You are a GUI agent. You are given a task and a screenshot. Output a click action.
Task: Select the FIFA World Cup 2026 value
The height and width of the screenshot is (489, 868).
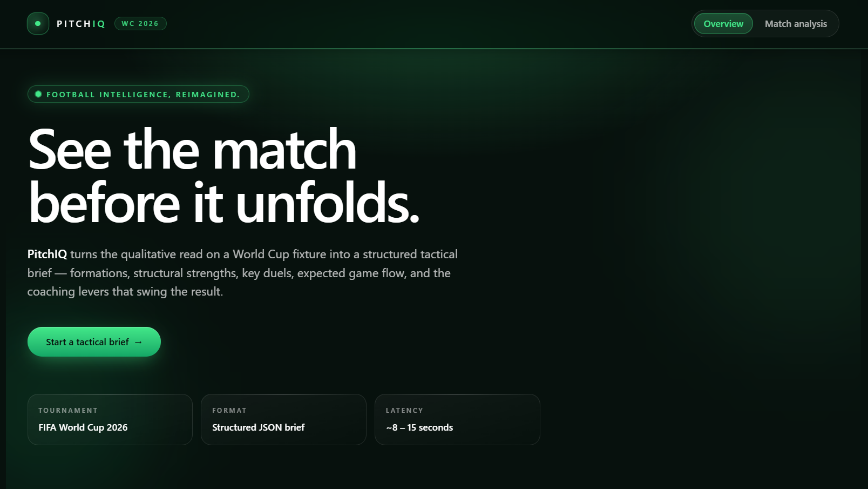(83, 427)
